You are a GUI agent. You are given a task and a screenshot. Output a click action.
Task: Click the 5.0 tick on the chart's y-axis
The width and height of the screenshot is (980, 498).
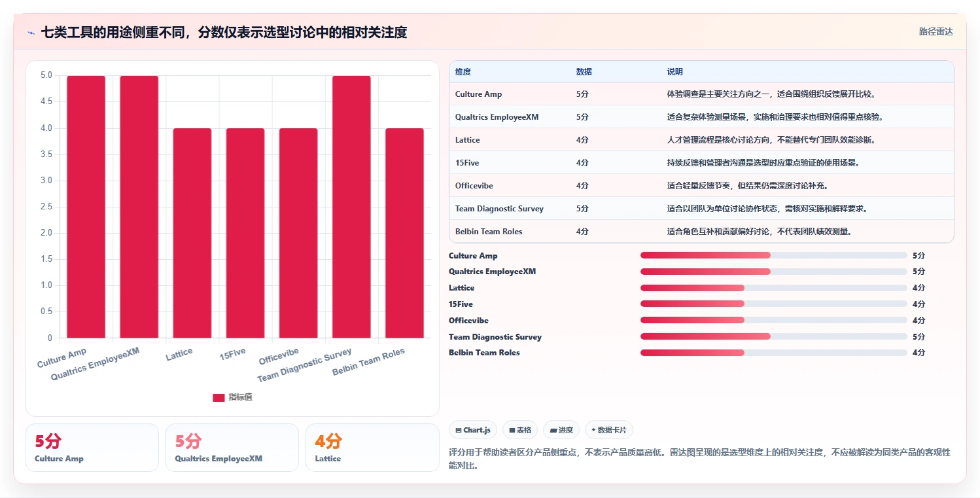pos(46,75)
